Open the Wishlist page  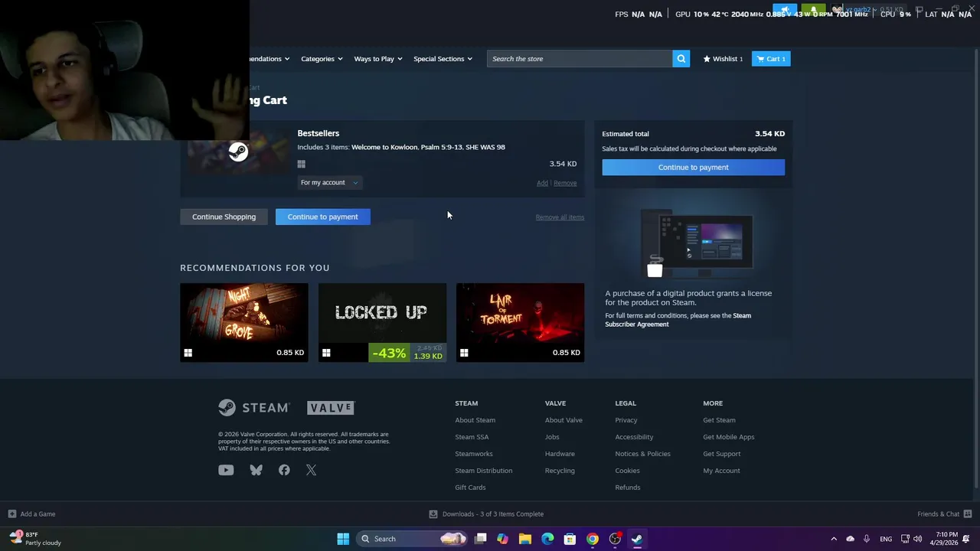point(723,59)
